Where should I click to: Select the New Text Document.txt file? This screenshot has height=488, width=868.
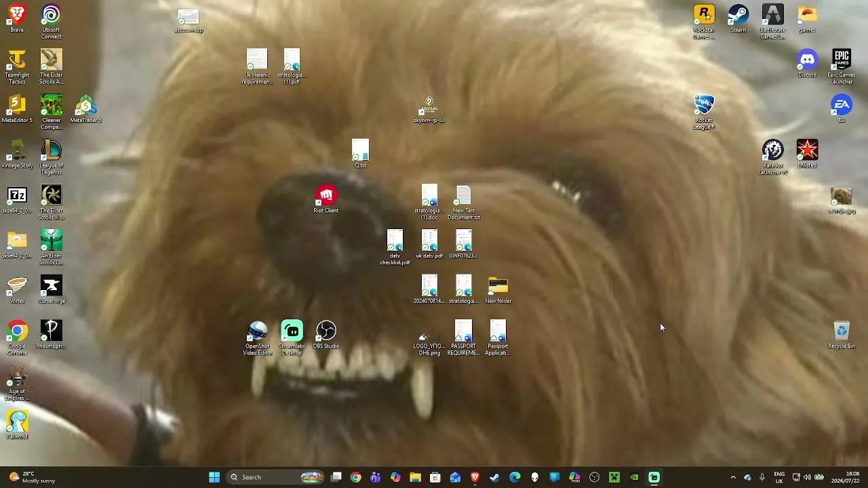[x=464, y=203]
